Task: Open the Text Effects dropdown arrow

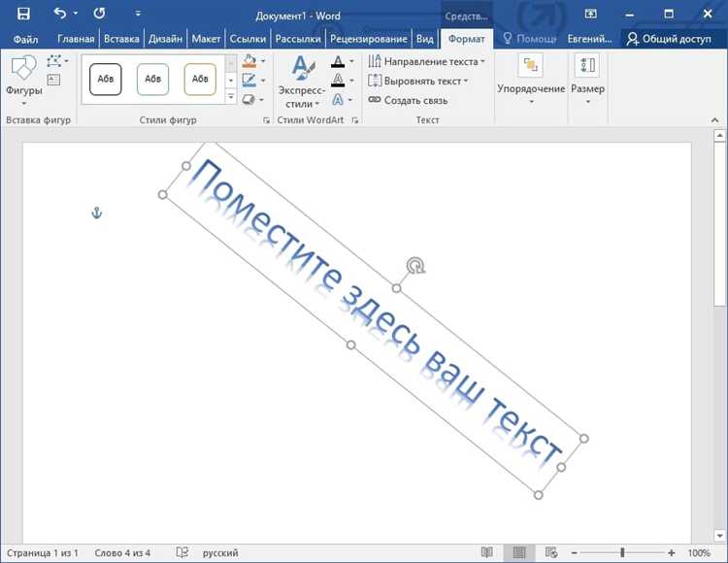Action: coord(350,100)
